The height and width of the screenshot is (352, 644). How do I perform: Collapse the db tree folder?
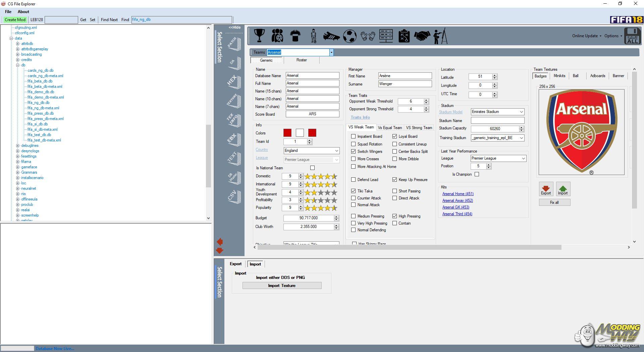tap(17, 65)
